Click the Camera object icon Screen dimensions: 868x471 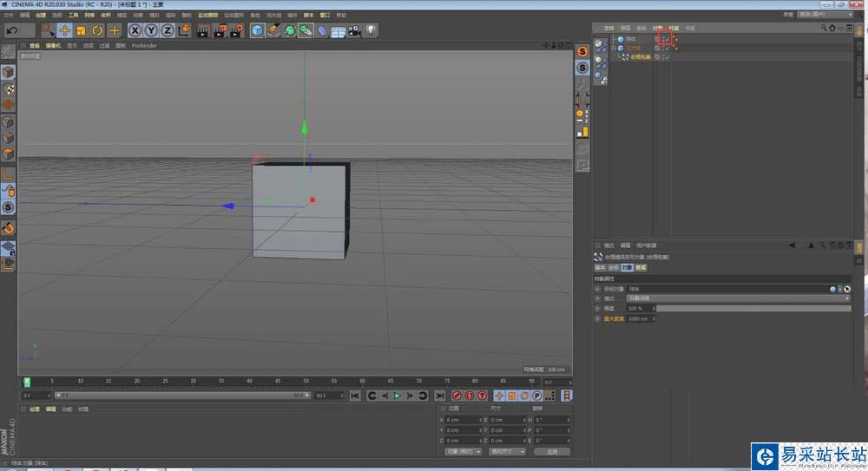point(354,30)
